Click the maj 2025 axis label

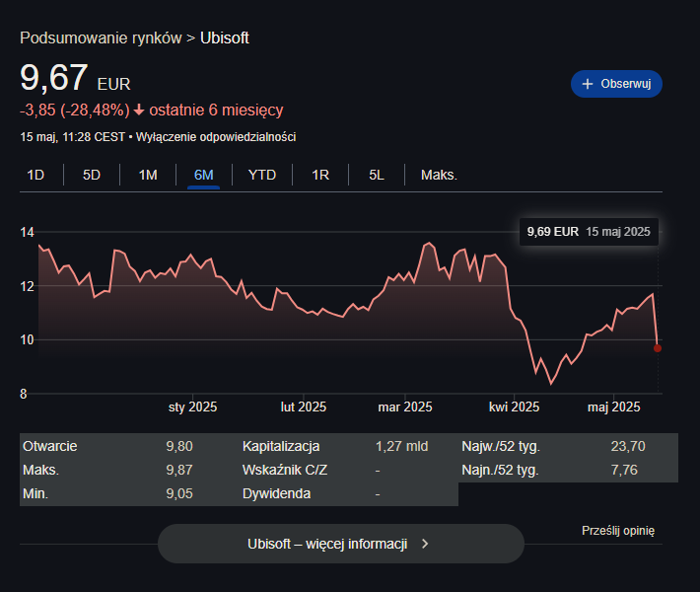[613, 407]
